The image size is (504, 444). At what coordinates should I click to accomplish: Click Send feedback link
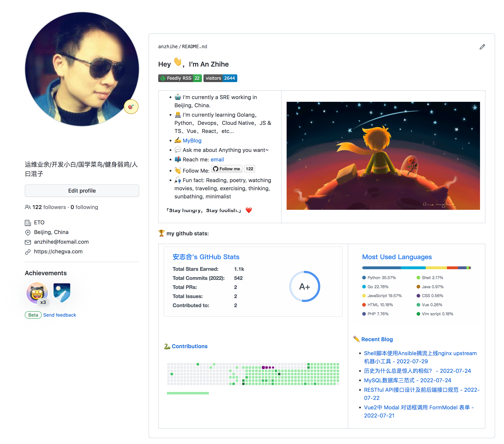[x=59, y=315]
